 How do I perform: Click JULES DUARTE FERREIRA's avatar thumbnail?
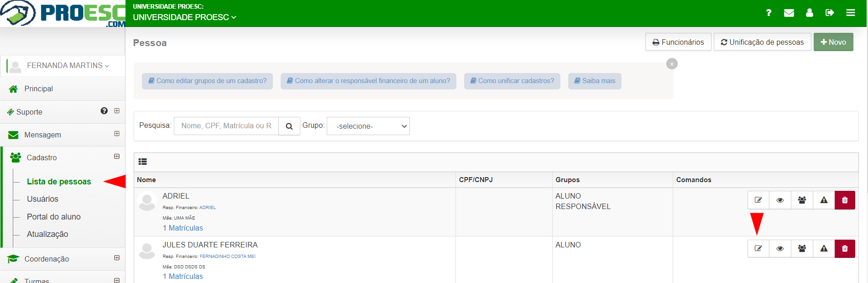point(147,250)
